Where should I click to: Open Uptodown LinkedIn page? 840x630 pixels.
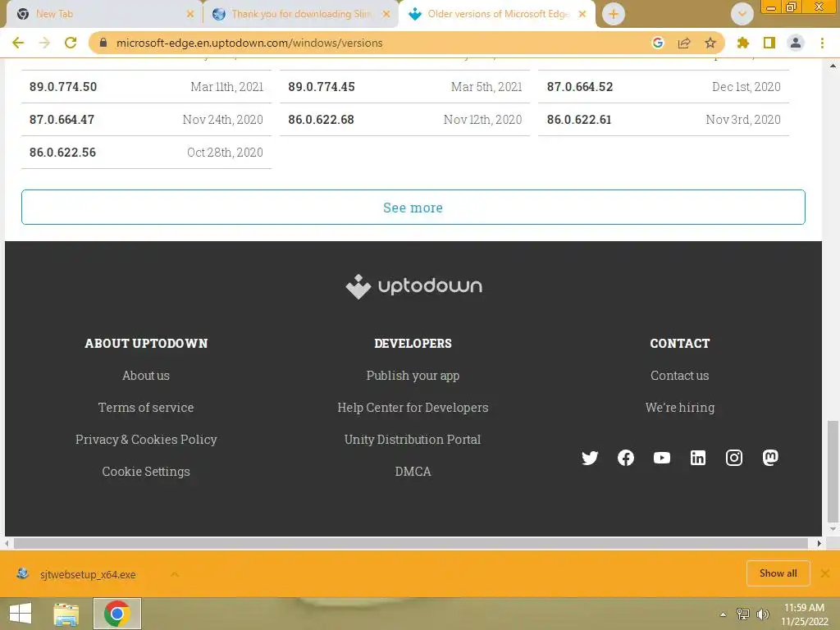pyautogui.click(x=697, y=458)
